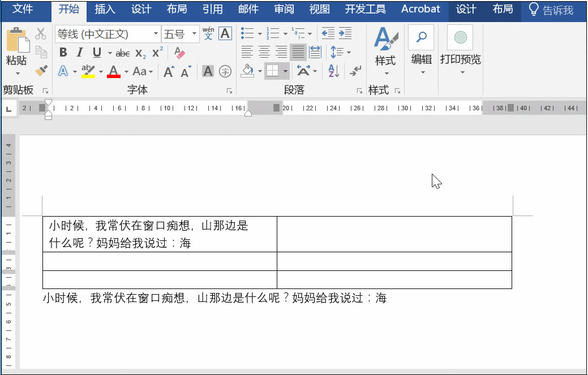Open the 审阅 ribbon tab

(x=284, y=10)
